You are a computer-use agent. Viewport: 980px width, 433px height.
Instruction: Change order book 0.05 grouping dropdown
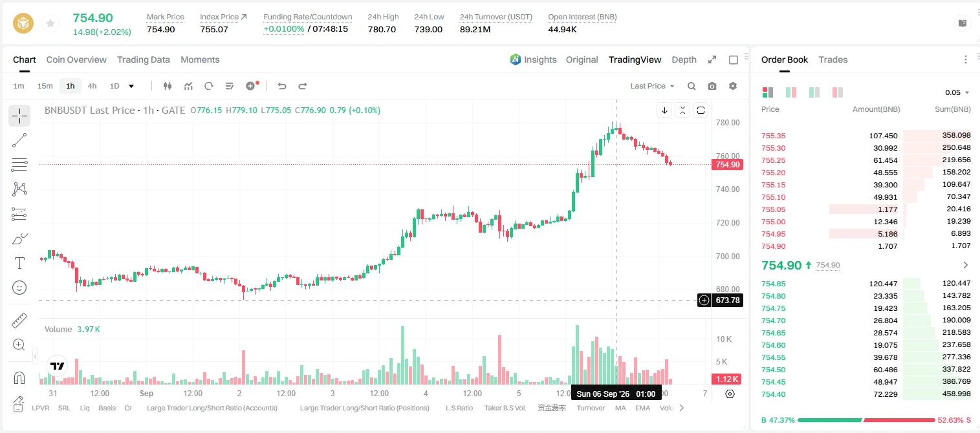pos(957,92)
